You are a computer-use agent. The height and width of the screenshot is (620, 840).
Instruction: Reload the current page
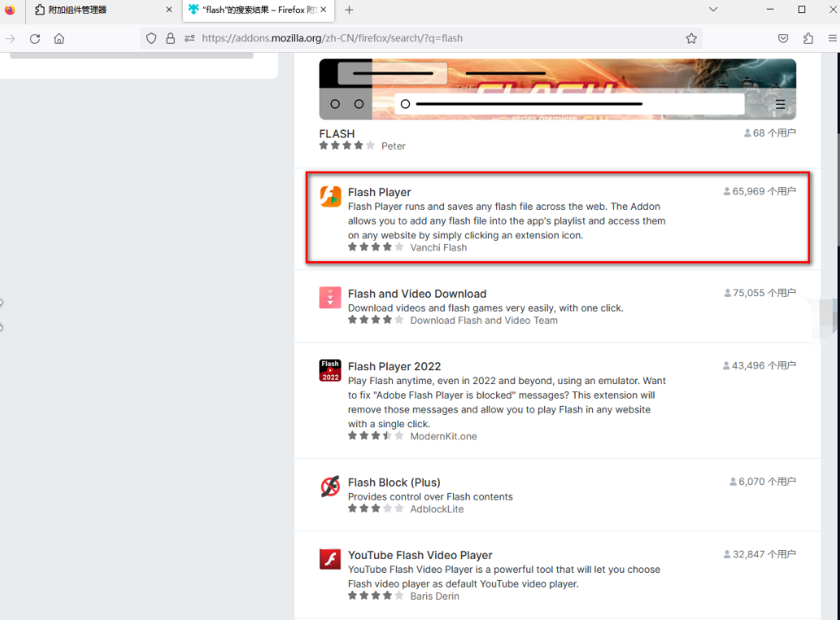click(x=35, y=38)
